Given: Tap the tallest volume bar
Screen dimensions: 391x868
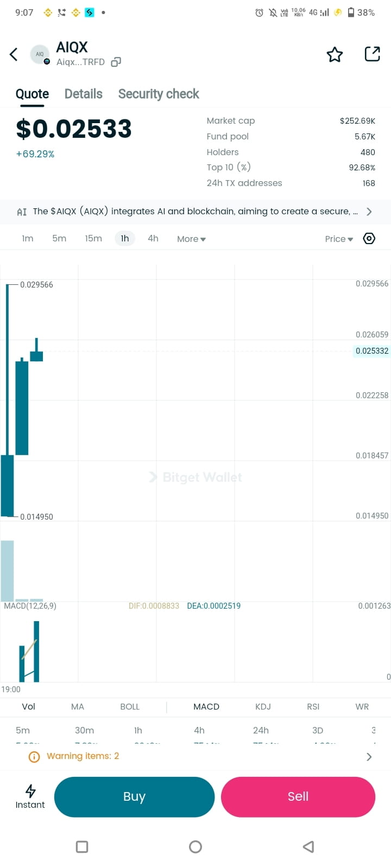Looking at the screenshot, I should pyautogui.click(x=7, y=571).
